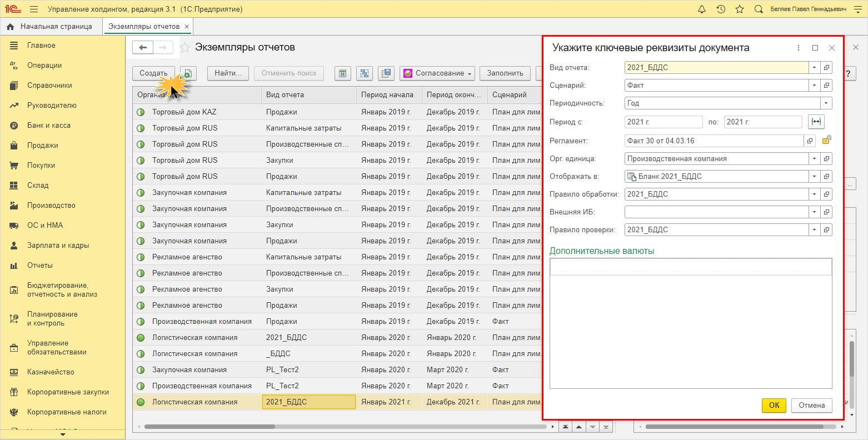Add the Экземпляры отчетов page to favorites
Image resolution: width=868 pixels, height=440 pixels.
pyautogui.click(x=185, y=48)
